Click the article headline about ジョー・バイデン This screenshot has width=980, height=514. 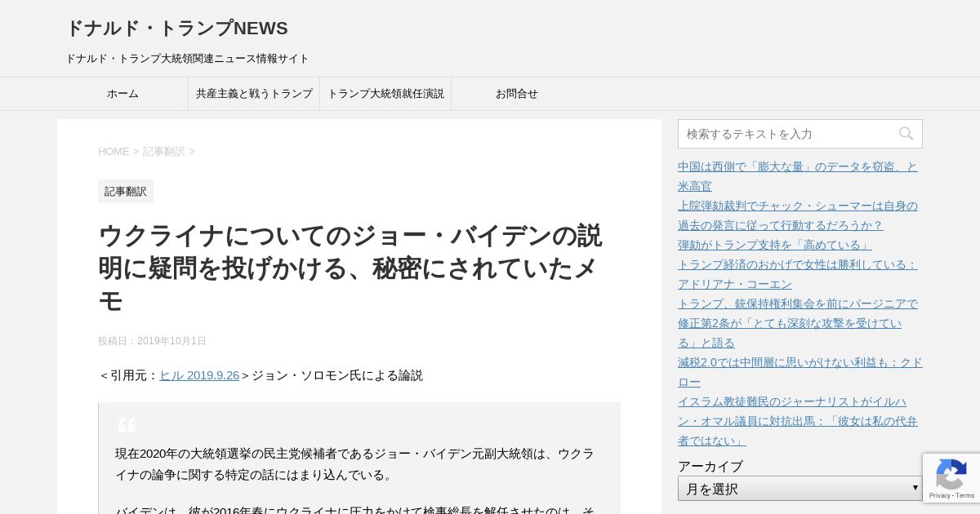[350, 268]
